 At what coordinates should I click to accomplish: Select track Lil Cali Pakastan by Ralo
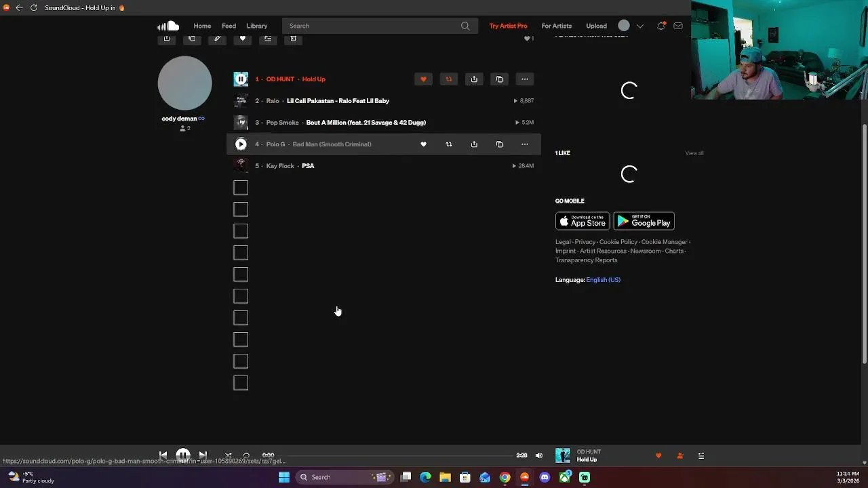(x=338, y=101)
